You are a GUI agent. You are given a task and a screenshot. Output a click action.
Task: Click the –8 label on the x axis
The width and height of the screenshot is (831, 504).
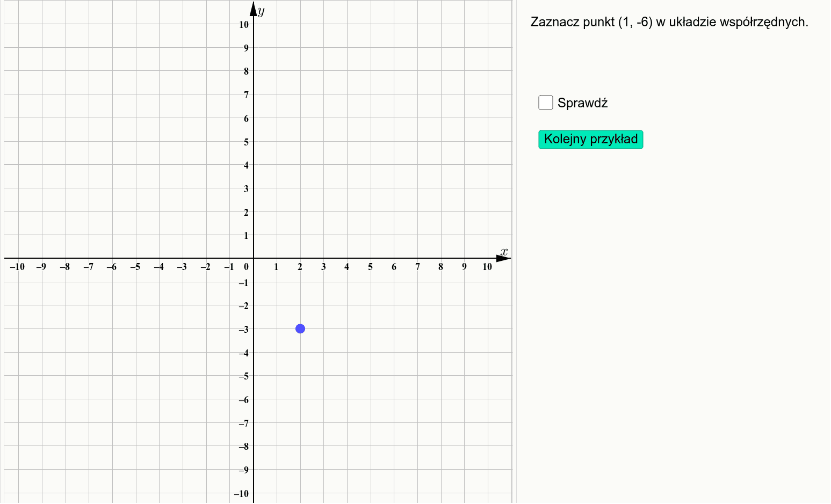tap(65, 267)
